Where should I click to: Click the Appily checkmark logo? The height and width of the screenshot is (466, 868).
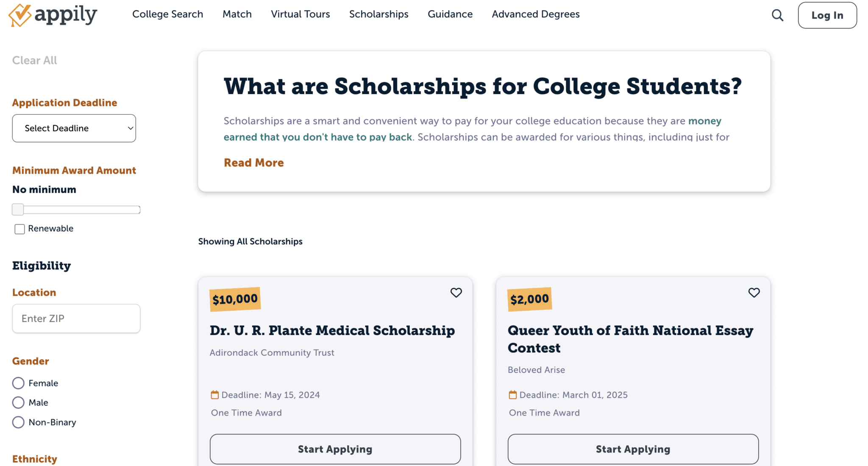pos(19,15)
